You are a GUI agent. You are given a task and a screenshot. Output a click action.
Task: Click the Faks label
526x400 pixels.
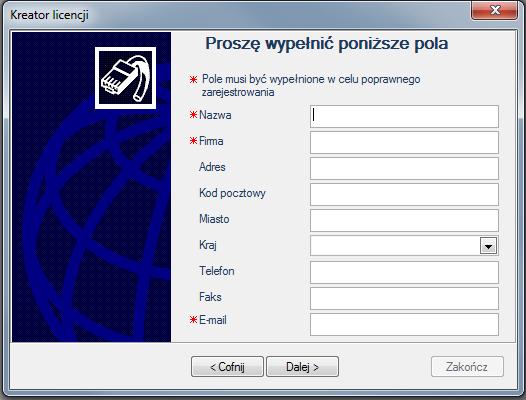210,297
